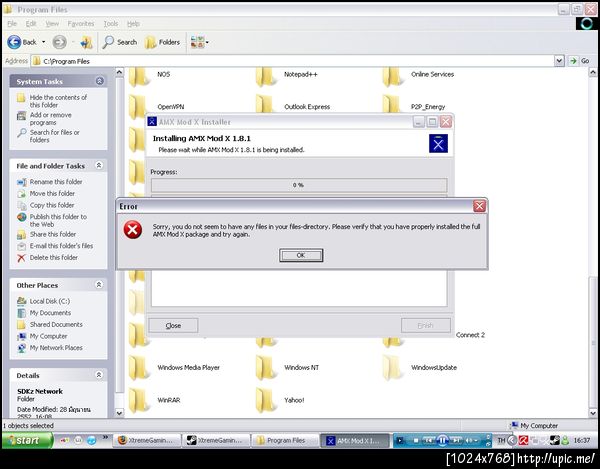Open the View menu

pyautogui.click(x=52, y=24)
